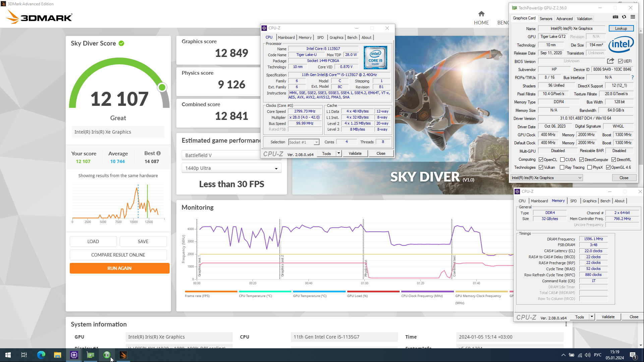Open Tools dropdown arrow in the CPU tab window

pyautogui.click(x=339, y=153)
